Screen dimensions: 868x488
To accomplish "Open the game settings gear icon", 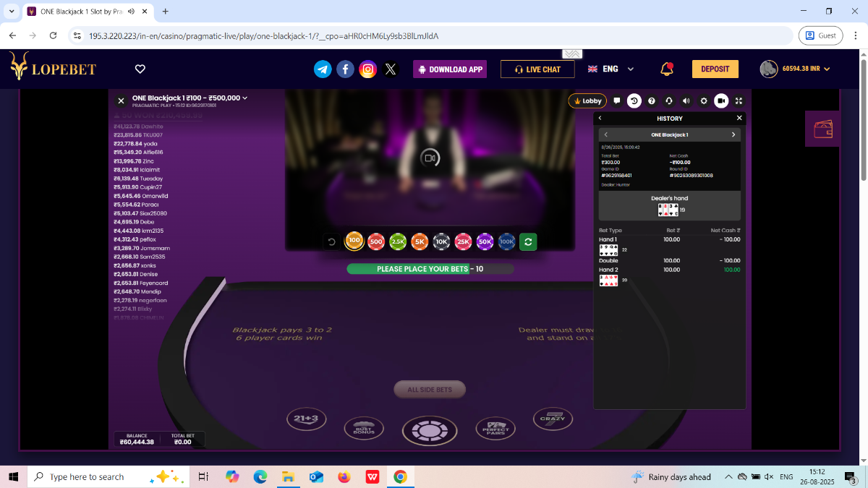I will click(x=704, y=101).
